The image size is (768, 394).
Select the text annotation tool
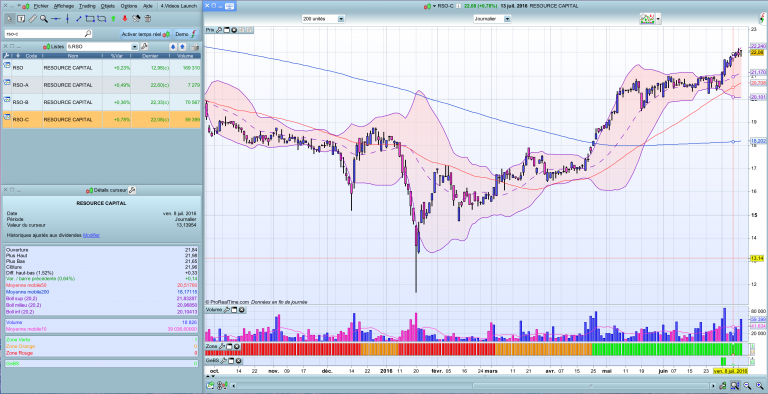[21, 19]
